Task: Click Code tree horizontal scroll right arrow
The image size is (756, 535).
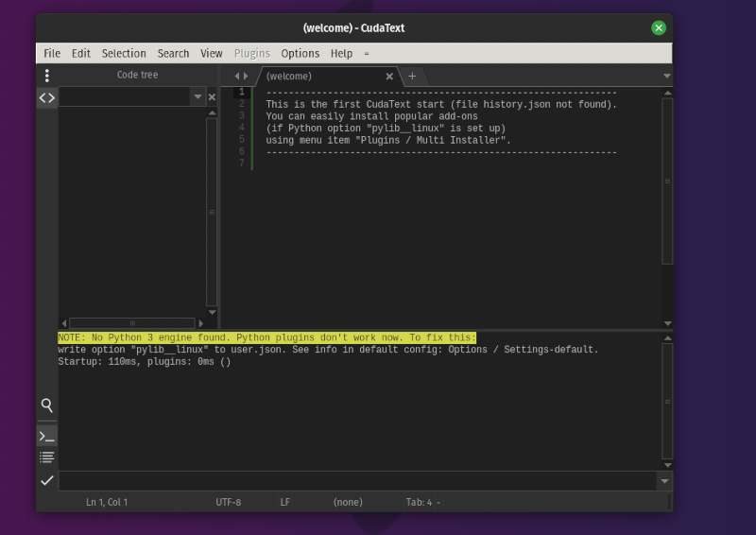Action: [x=201, y=323]
